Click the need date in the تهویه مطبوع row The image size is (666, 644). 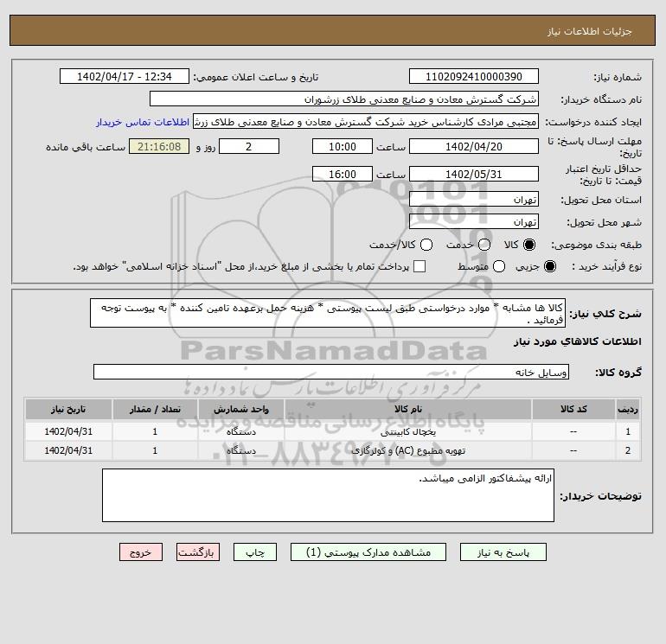click(68, 450)
